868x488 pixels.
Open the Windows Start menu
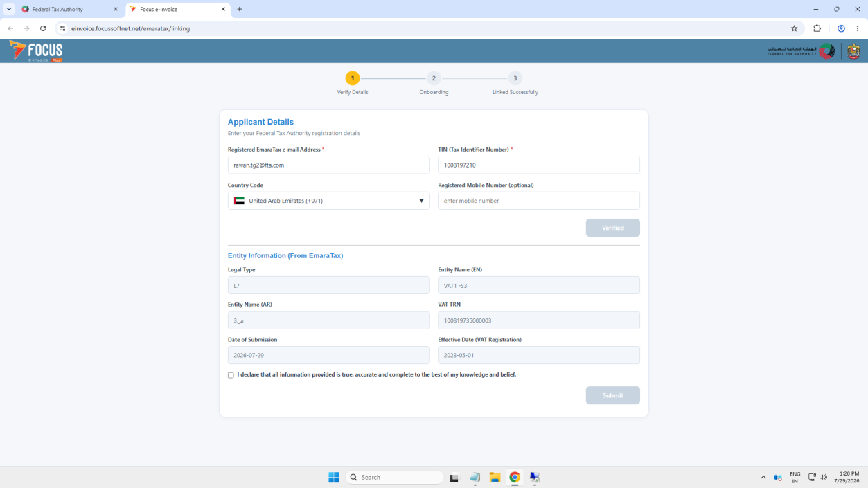333,477
